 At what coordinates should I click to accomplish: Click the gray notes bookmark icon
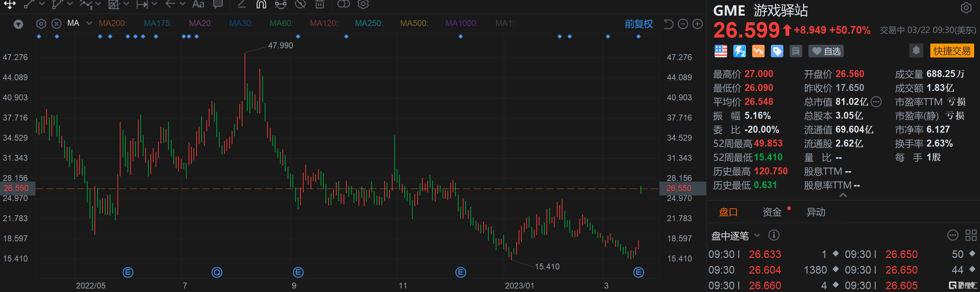(x=796, y=51)
